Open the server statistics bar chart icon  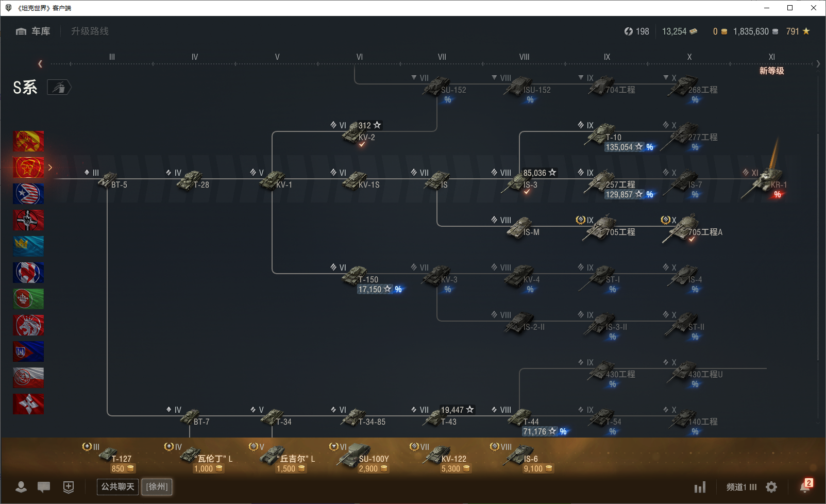[x=700, y=487]
